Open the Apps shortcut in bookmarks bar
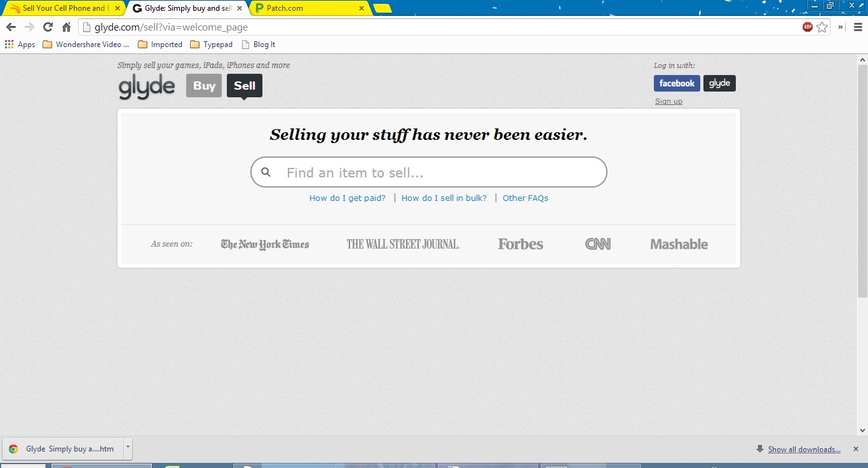Viewport: 868px width, 468px height. click(x=20, y=45)
